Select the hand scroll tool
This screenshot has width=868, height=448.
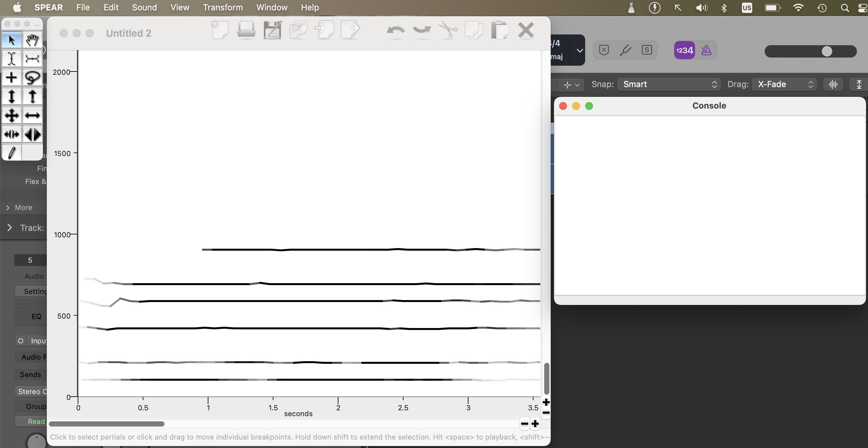click(33, 40)
